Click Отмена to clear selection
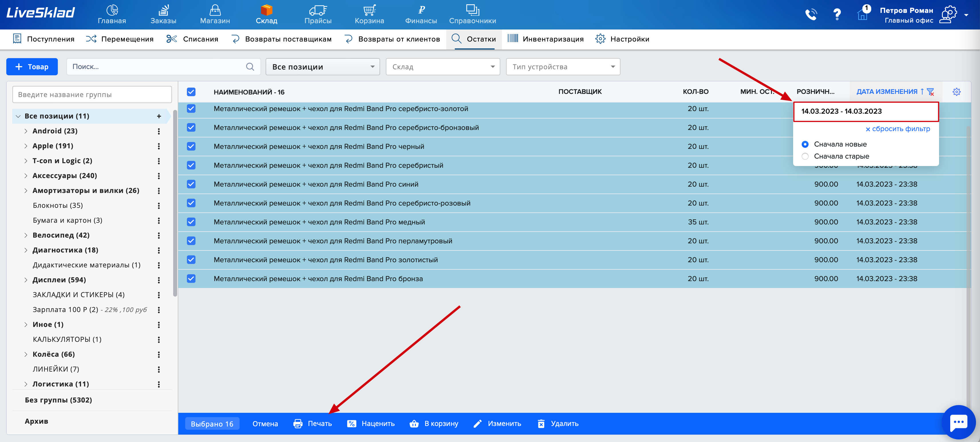Viewport: 980px width, 442px height. [265, 424]
